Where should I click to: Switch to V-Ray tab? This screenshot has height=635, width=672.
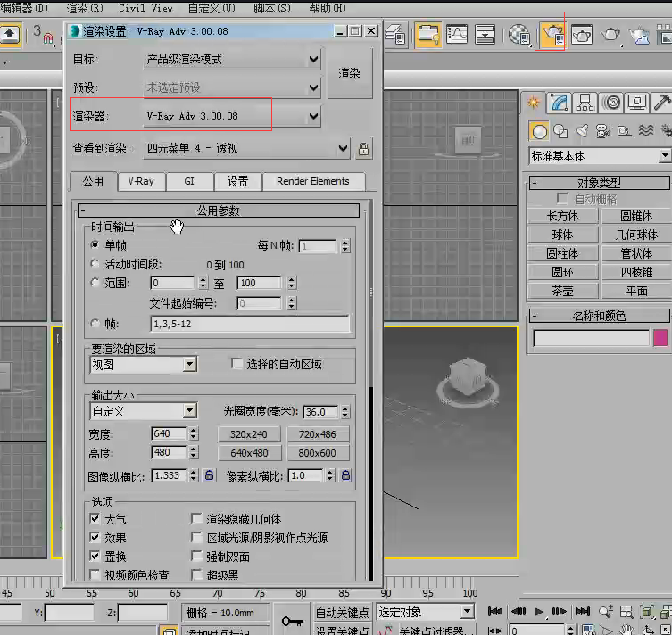141,181
